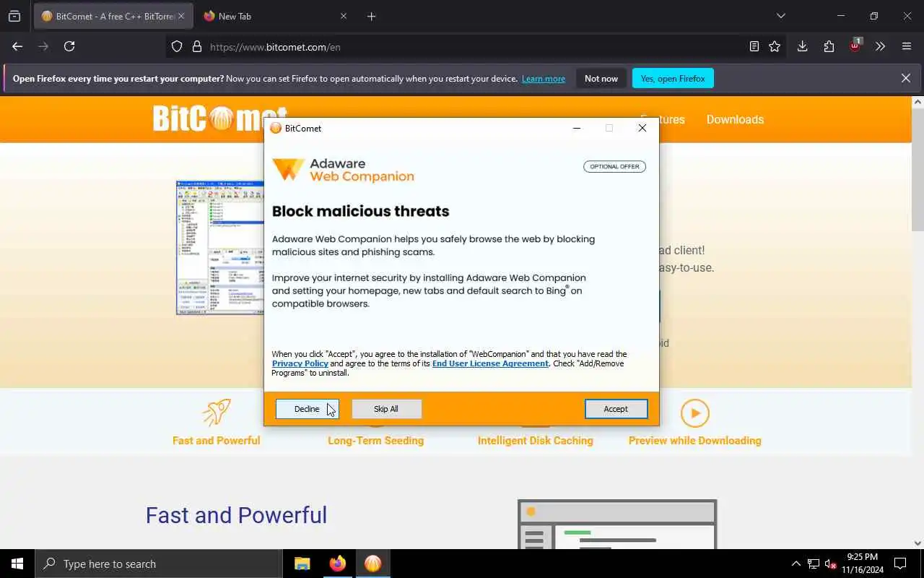924x578 pixels.
Task: Click the uBlock Origin extension icon
Action: pyautogui.click(x=855, y=45)
